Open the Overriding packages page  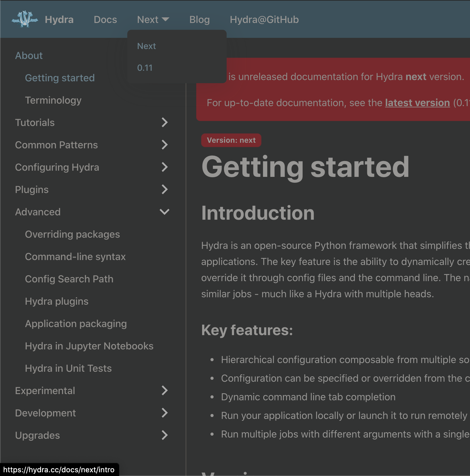[72, 234]
